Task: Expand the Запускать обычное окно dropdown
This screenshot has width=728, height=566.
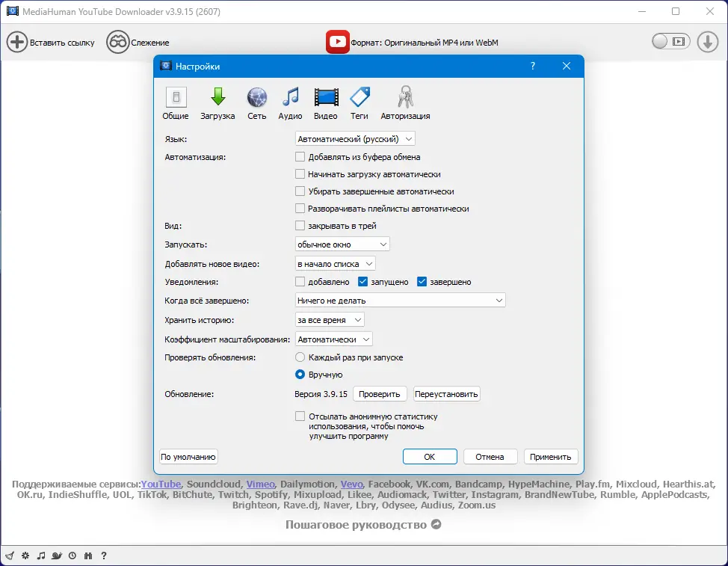Action: [x=342, y=244]
